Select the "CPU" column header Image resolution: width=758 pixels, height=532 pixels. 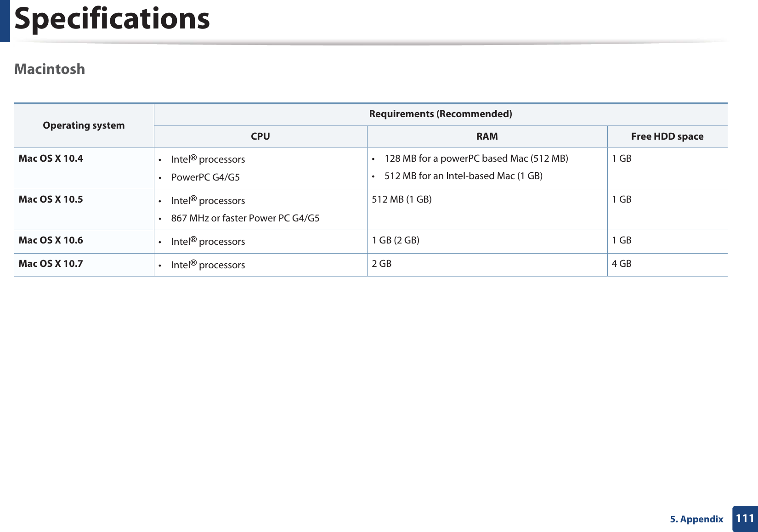(260, 136)
